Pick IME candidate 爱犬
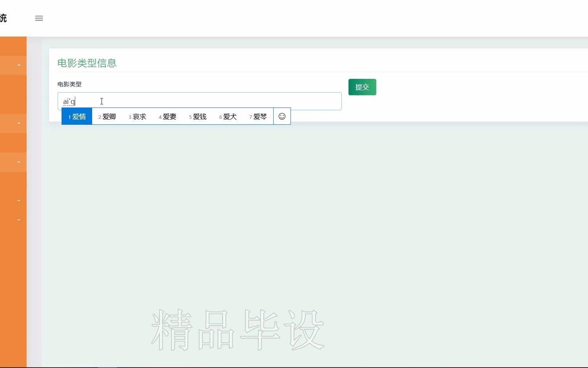Image resolution: width=588 pixels, height=368 pixels. click(x=228, y=117)
